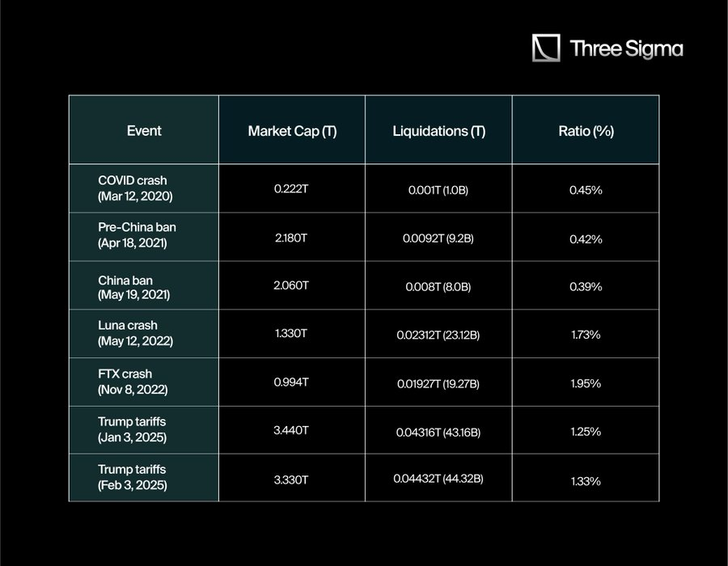728x566 pixels.
Task: Click the 0.39% ratio value
Action: [x=586, y=287]
